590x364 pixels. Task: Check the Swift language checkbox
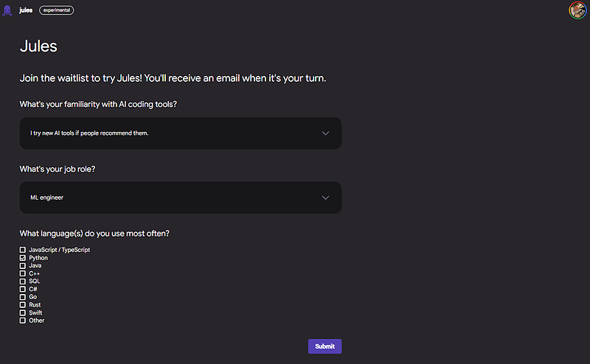click(23, 312)
